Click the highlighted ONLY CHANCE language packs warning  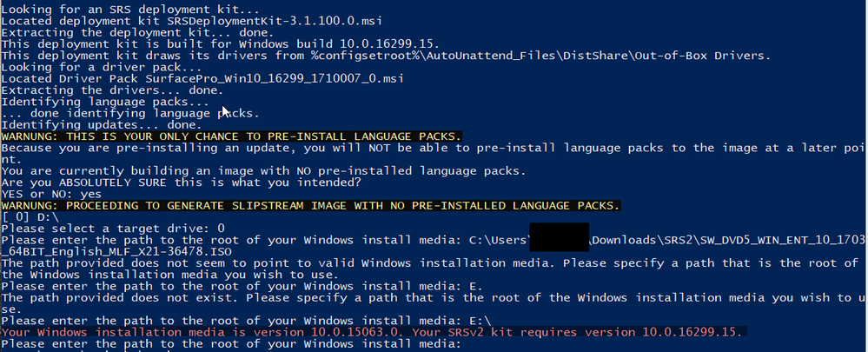[231, 136]
